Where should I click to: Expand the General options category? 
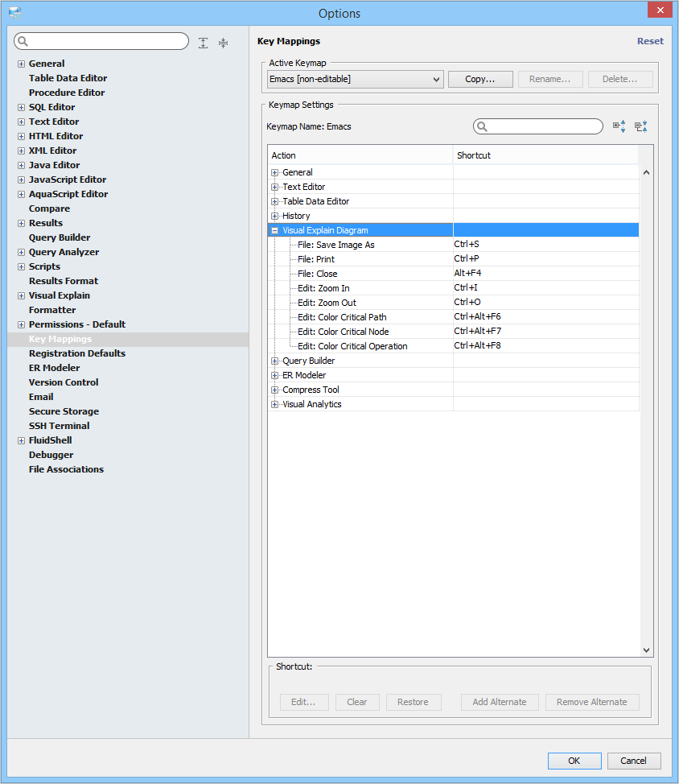(21, 64)
